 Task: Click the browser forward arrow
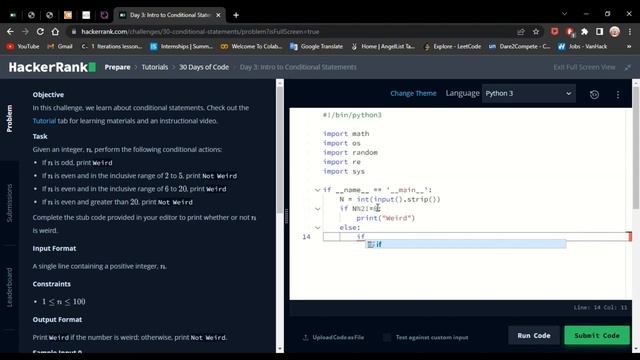click(25, 31)
